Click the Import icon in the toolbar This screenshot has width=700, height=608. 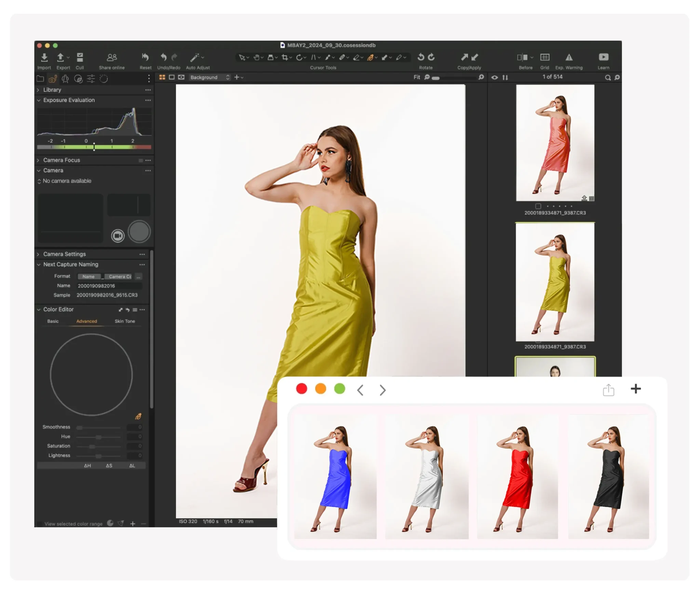[44, 57]
